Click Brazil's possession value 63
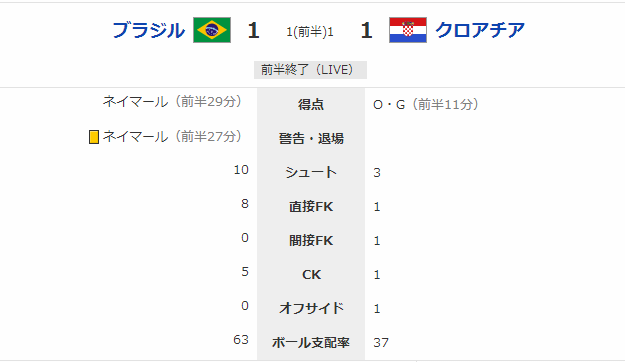625x362 pixels. click(x=241, y=340)
